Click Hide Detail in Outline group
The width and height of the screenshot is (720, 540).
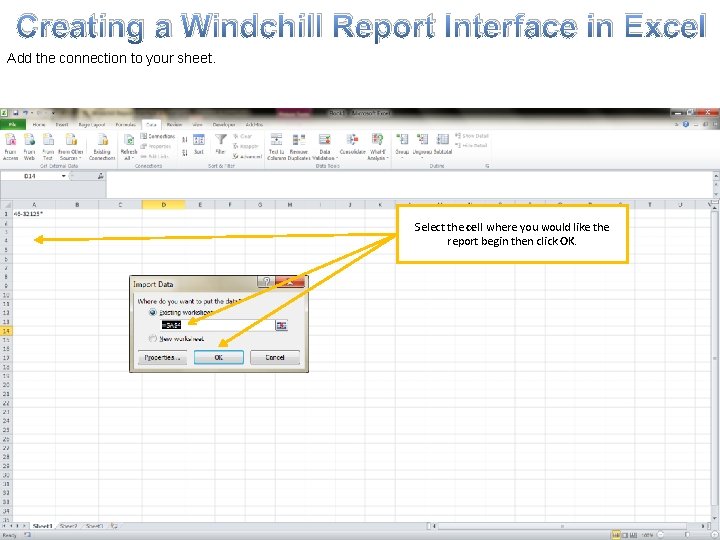click(471, 146)
